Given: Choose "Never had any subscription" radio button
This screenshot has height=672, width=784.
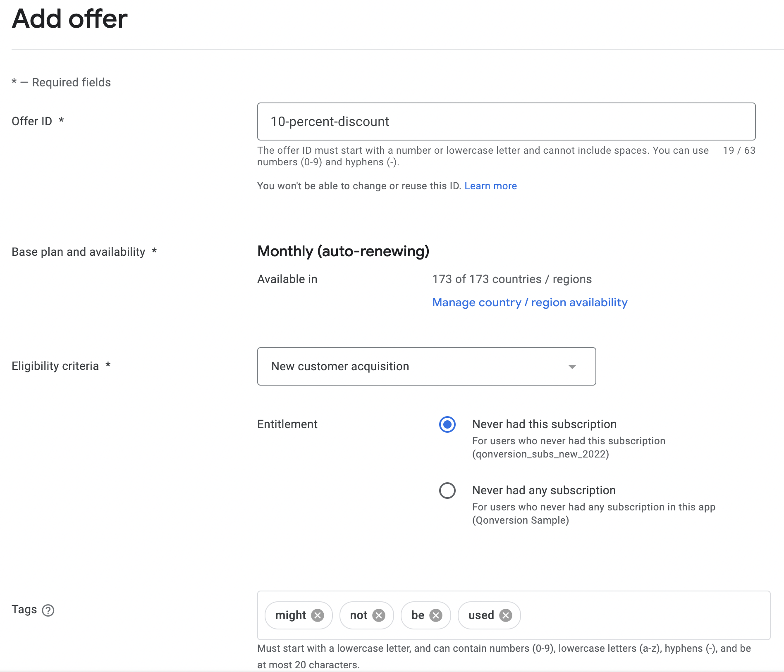Looking at the screenshot, I should coord(447,491).
